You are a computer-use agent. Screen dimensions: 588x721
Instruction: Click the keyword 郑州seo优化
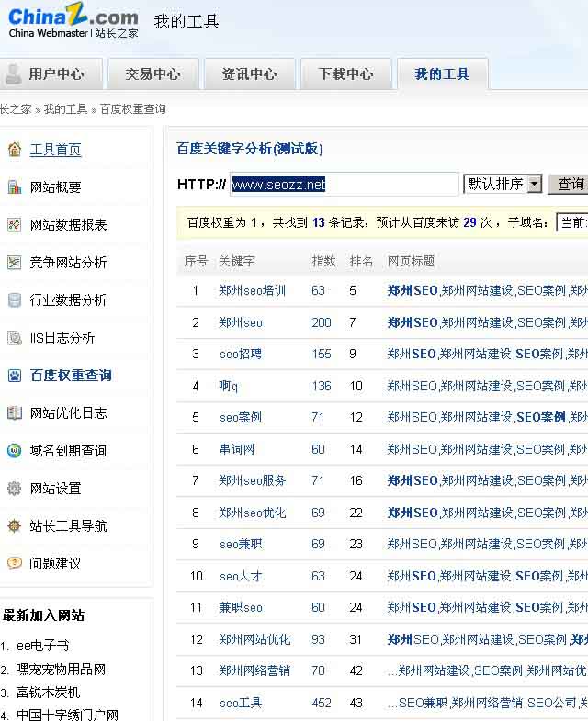click(252, 513)
